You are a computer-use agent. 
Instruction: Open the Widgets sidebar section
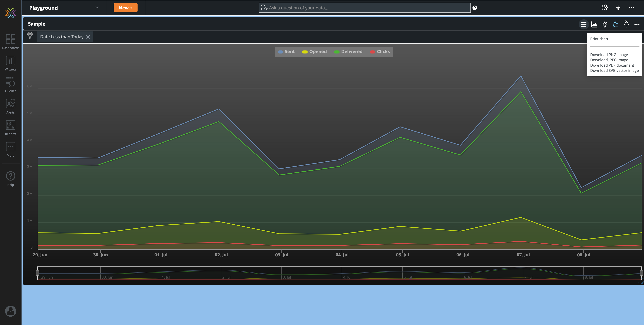(x=10, y=63)
